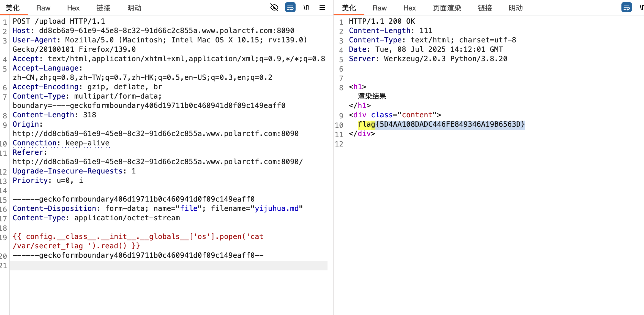The height and width of the screenshot is (315, 644).
Task: Open the response pane's 链接 tab
Action: (x=485, y=8)
